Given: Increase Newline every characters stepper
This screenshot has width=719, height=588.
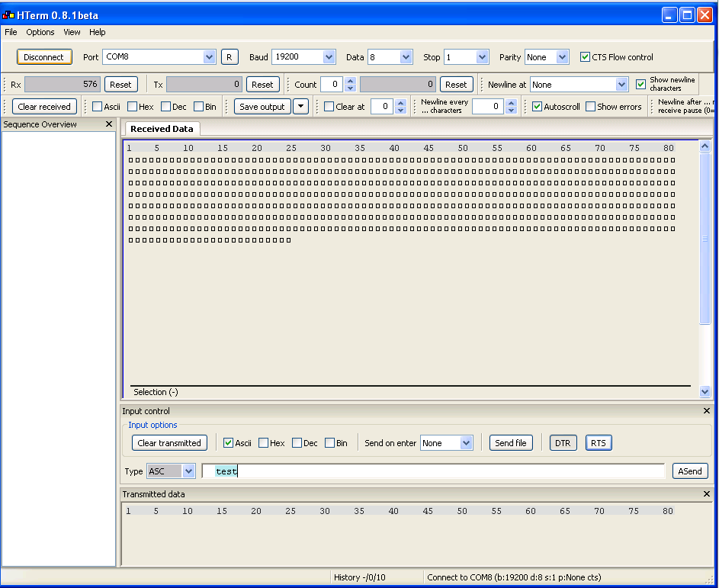Looking at the screenshot, I should pyautogui.click(x=511, y=103).
